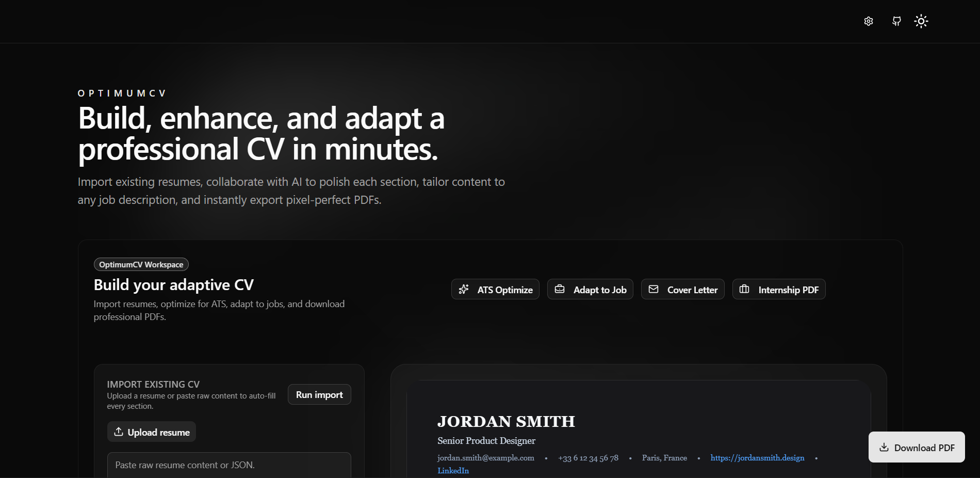This screenshot has width=980, height=478.
Task: Open the GitHub repository icon
Action: 896,21
